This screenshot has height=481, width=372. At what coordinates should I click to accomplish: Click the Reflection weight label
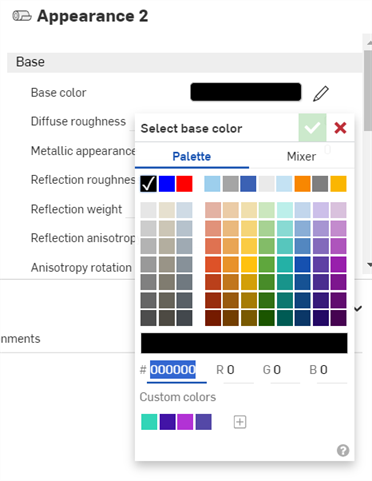point(76,209)
